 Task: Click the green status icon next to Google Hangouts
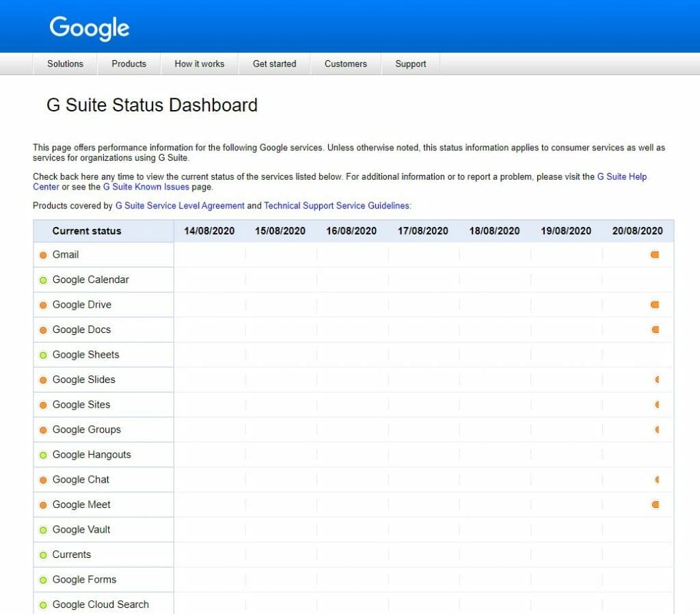42,455
